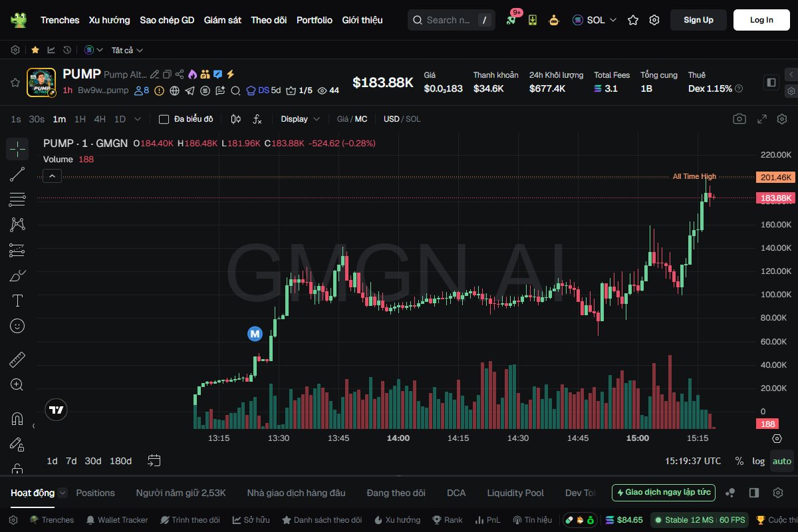Select the crosshair cursor tool
This screenshot has width=798, height=532.
pos(17,149)
